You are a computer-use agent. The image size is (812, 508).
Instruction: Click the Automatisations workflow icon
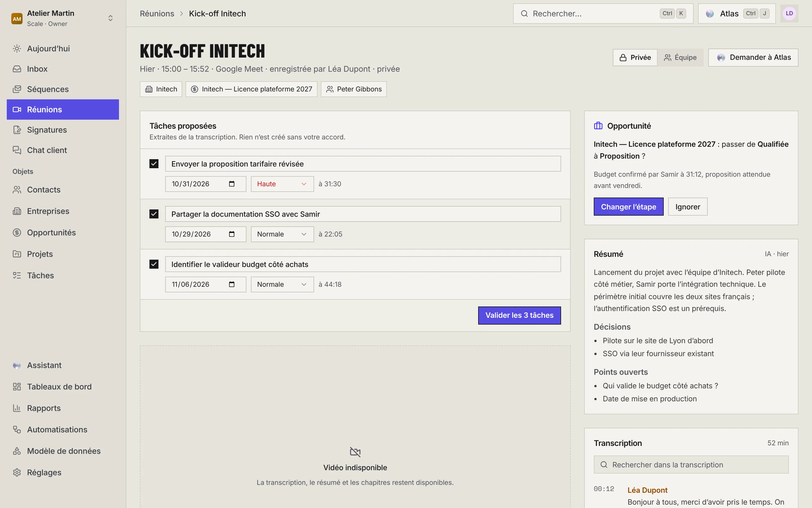click(17, 430)
